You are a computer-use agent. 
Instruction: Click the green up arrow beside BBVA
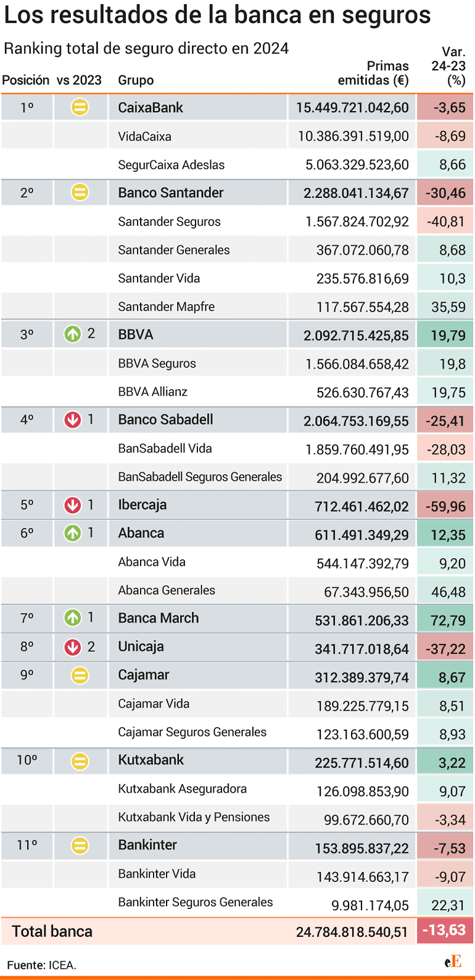[73, 334]
